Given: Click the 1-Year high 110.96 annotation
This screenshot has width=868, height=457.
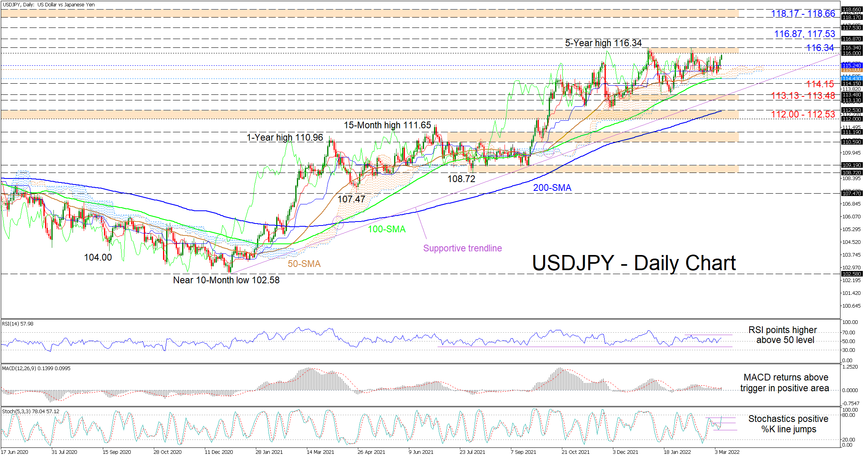Looking at the screenshot, I should pyautogui.click(x=285, y=137).
